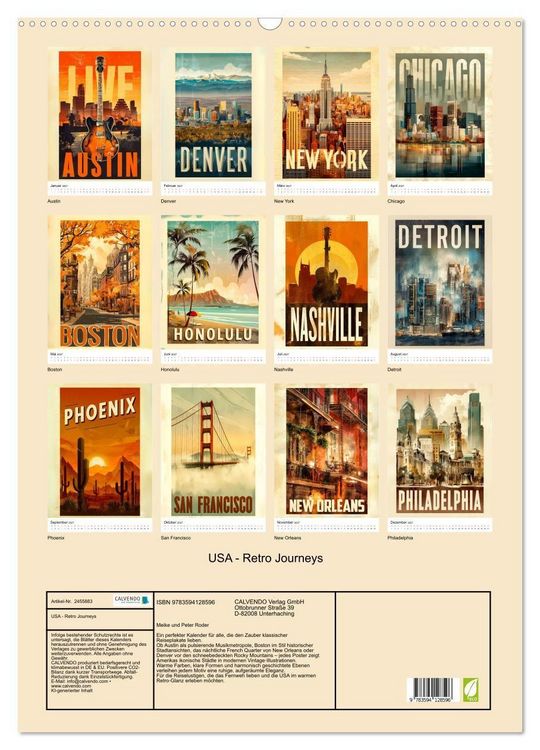The width and height of the screenshot is (540, 750).
Task: Select the Denver mountain skyline poster
Action: (x=213, y=115)
